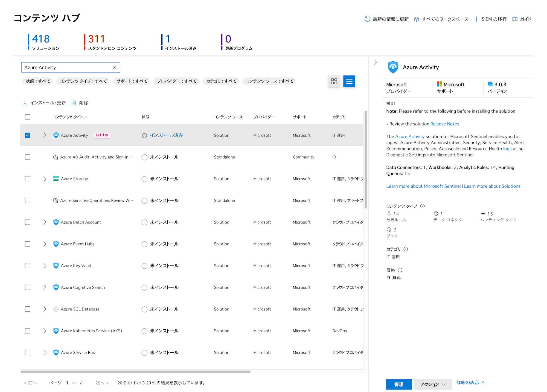Switch to grid card view

[x=334, y=81]
